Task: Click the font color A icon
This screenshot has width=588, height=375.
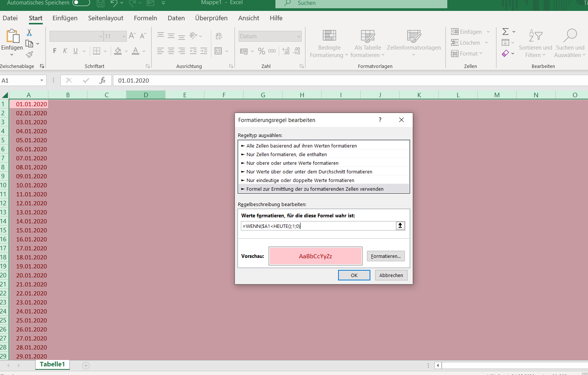Action: tap(135, 51)
